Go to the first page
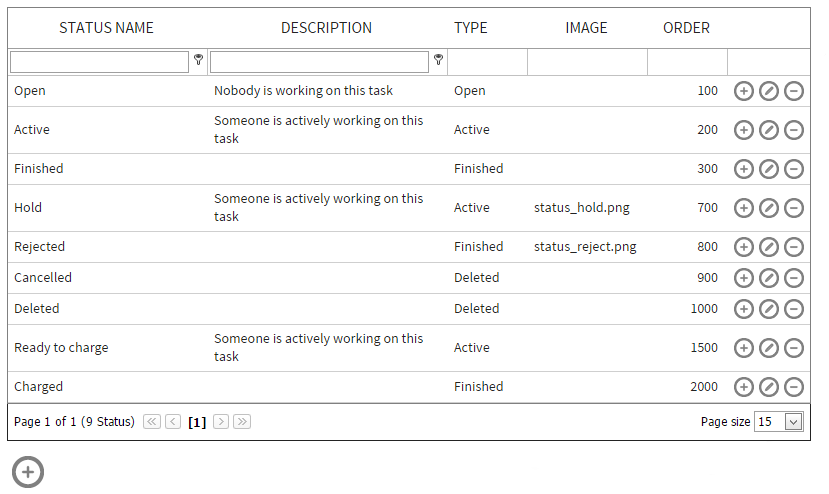This screenshot has width=829, height=494. point(152,422)
